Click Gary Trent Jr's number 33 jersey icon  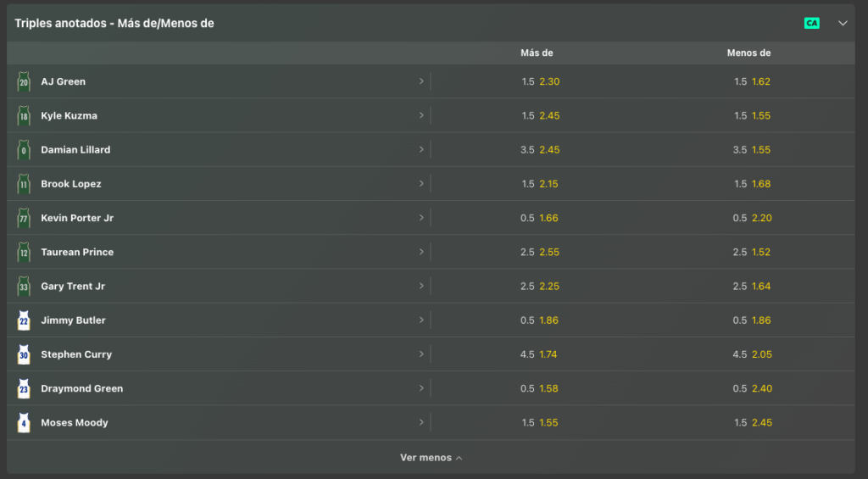point(23,287)
